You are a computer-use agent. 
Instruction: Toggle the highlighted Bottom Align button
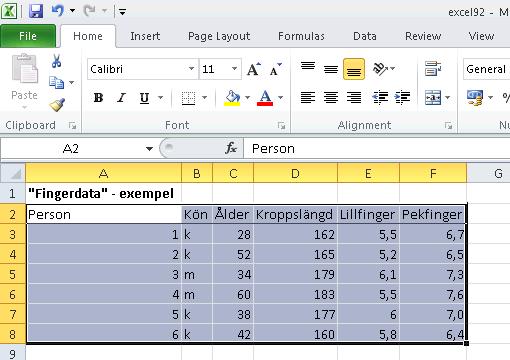[354, 69]
